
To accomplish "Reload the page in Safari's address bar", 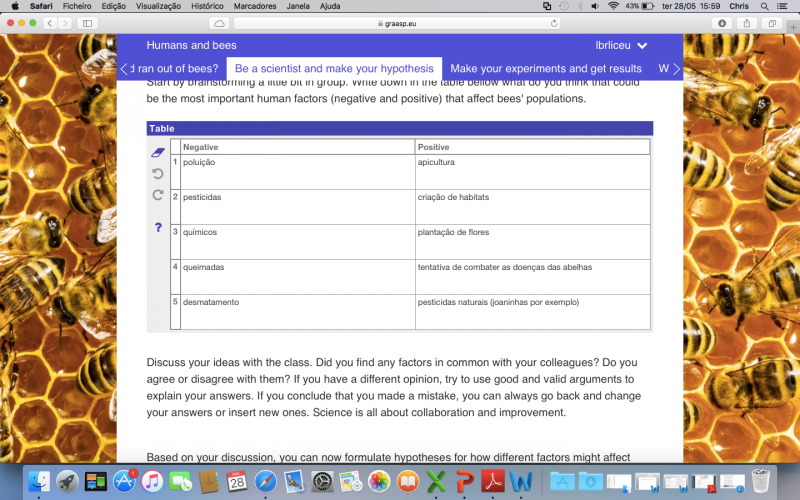I will [554, 23].
